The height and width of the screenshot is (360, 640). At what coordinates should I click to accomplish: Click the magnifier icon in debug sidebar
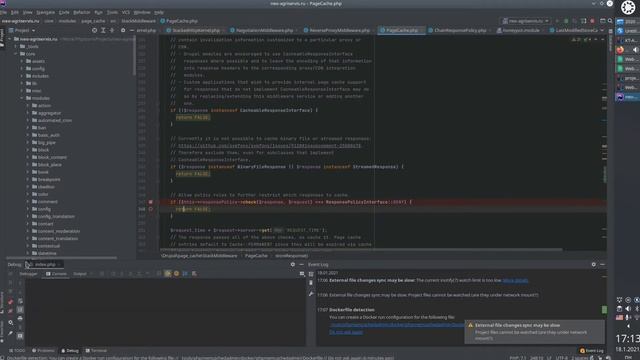(x=11, y=323)
